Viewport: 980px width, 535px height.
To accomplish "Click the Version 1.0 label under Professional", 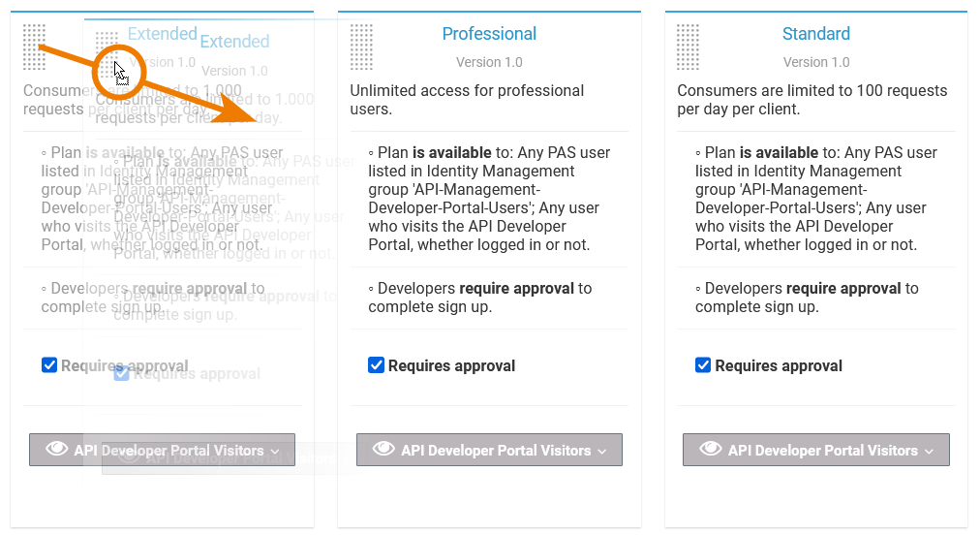I will tap(489, 62).
